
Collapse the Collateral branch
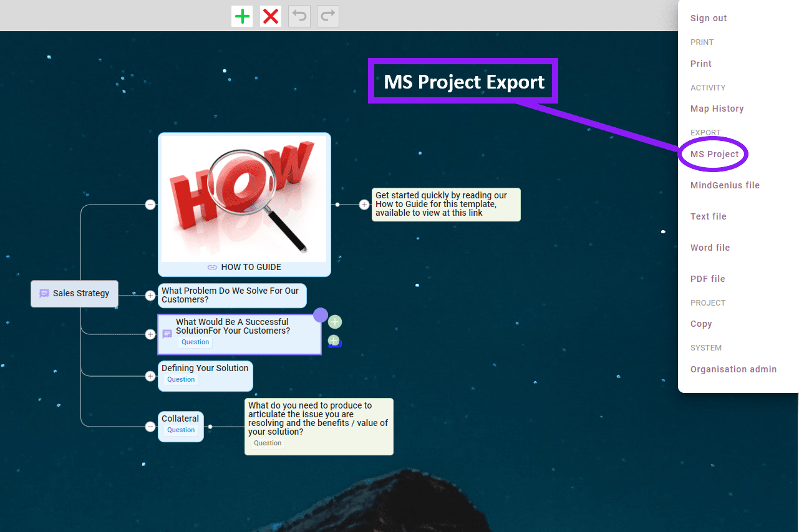point(150,427)
